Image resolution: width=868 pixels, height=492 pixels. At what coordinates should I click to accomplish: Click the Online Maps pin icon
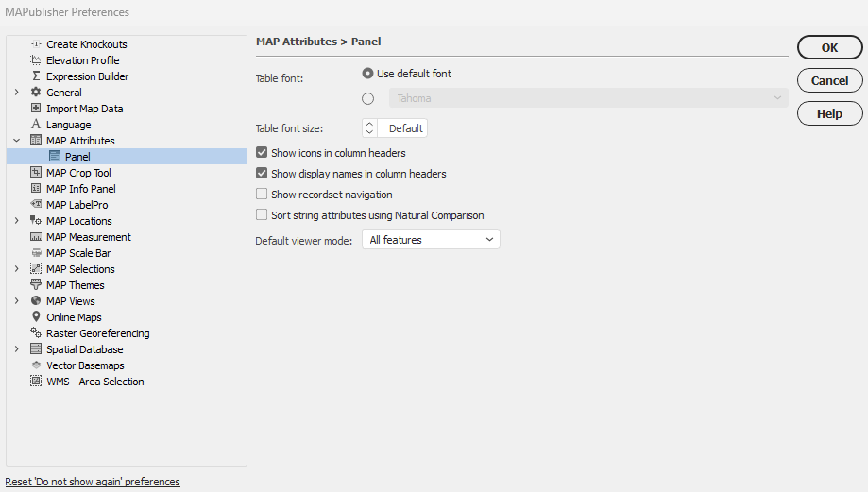click(x=36, y=316)
